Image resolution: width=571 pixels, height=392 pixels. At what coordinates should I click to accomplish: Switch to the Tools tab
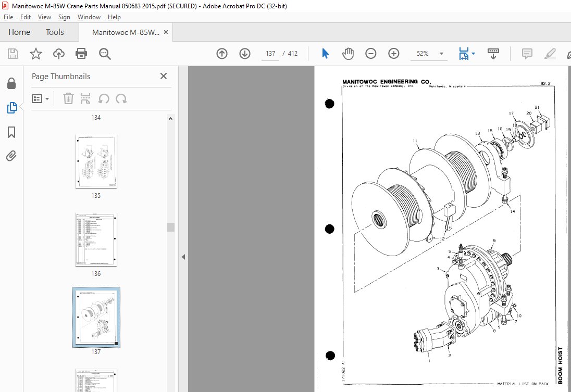click(x=55, y=32)
